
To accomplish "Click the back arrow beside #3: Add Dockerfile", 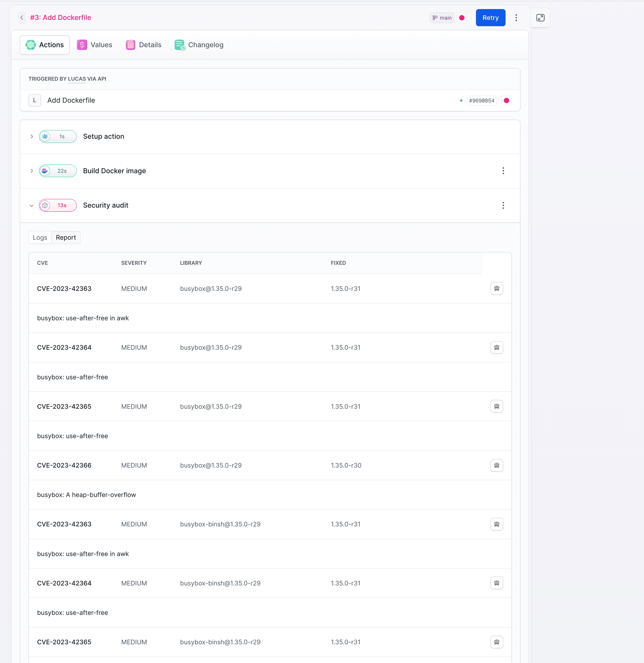I will pyautogui.click(x=22, y=17).
